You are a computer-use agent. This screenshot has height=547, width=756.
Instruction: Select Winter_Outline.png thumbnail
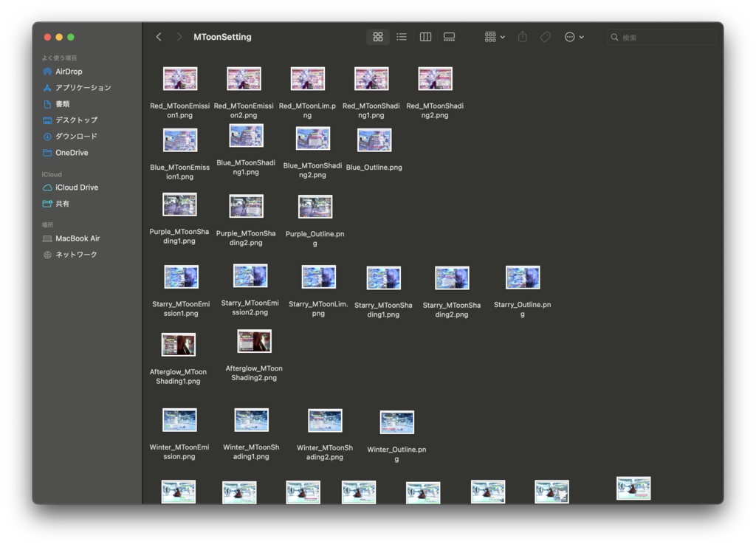click(396, 422)
